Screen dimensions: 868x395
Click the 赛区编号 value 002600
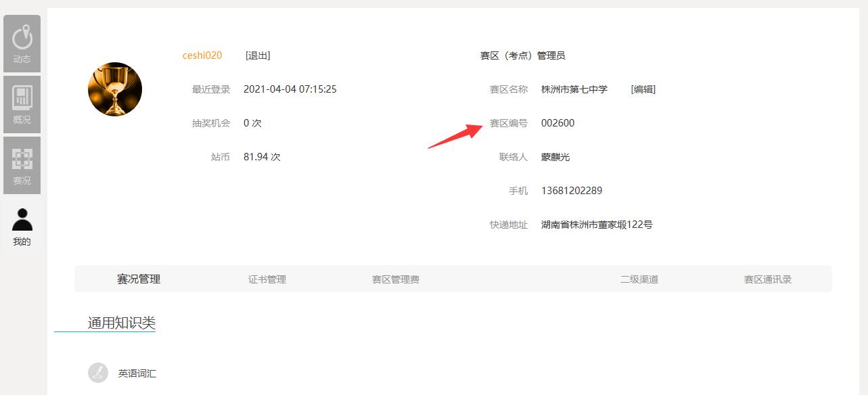point(558,123)
